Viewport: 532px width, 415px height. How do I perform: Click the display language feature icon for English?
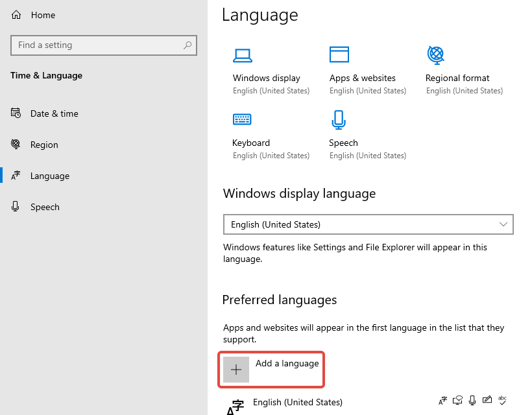pos(442,401)
